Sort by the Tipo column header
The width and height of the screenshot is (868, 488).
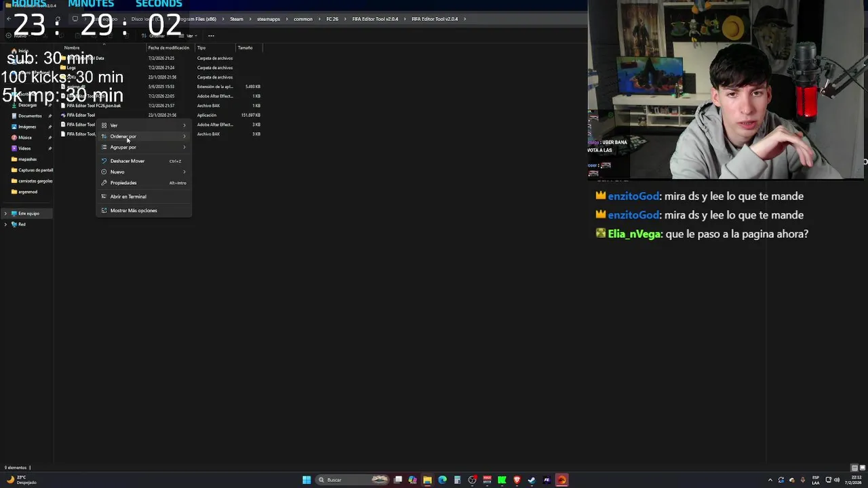215,48
